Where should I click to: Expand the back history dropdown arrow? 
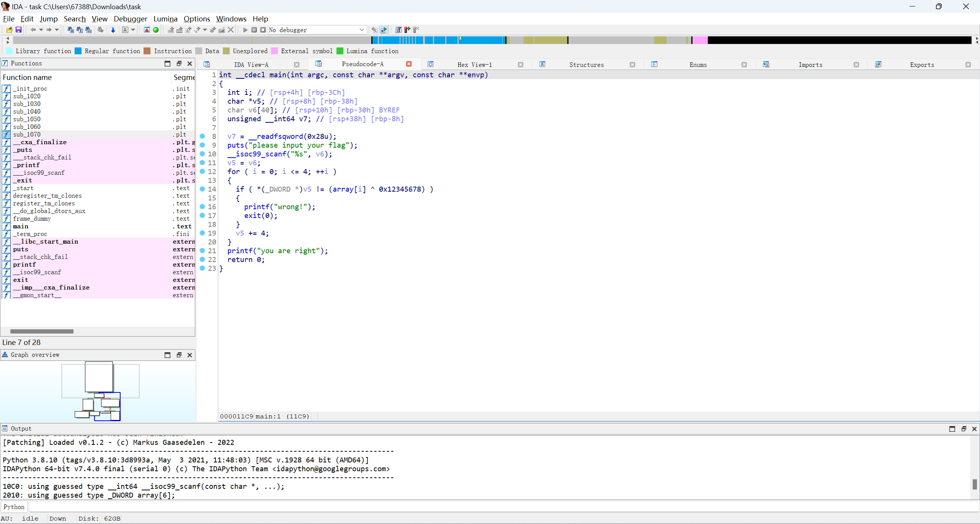pyautogui.click(x=41, y=30)
